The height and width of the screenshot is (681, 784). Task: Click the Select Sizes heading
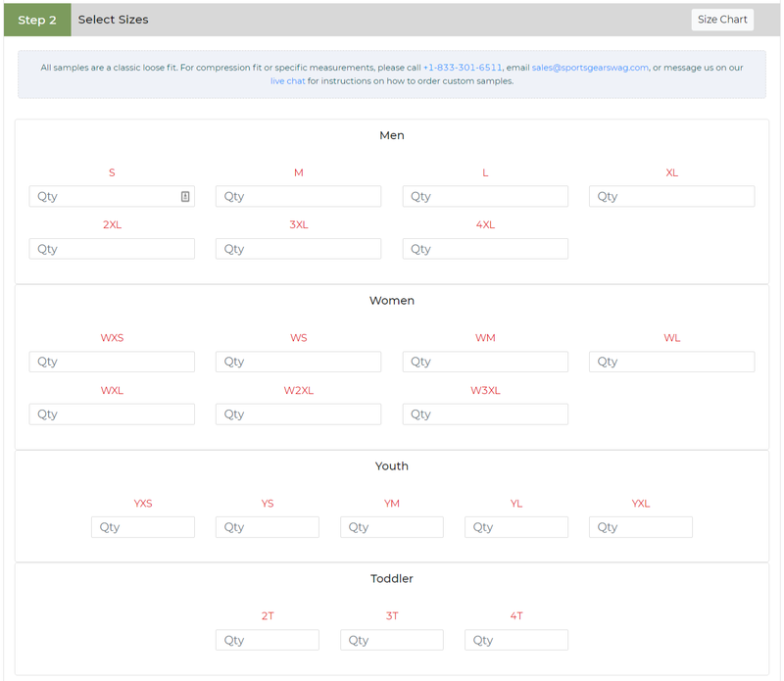(113, 20)
